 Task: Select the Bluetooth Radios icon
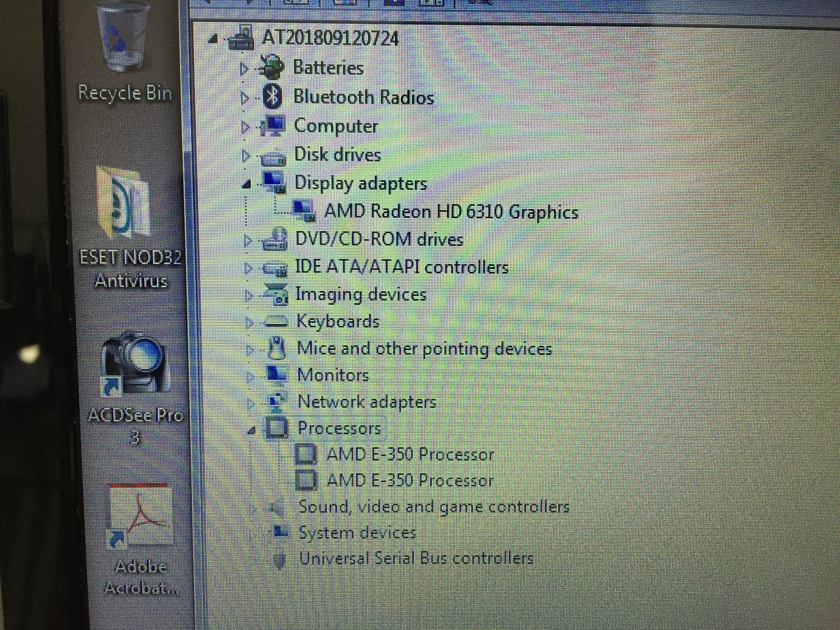271,97
